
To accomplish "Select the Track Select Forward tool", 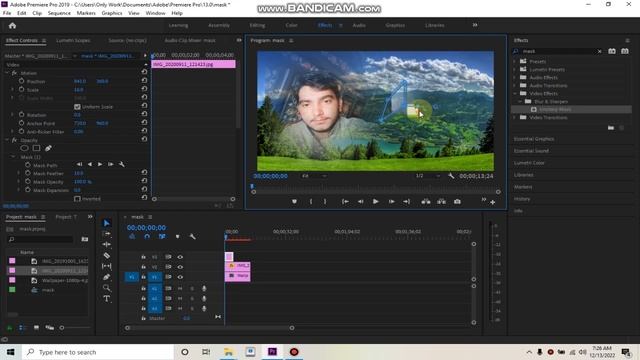I will pos(107,234).
